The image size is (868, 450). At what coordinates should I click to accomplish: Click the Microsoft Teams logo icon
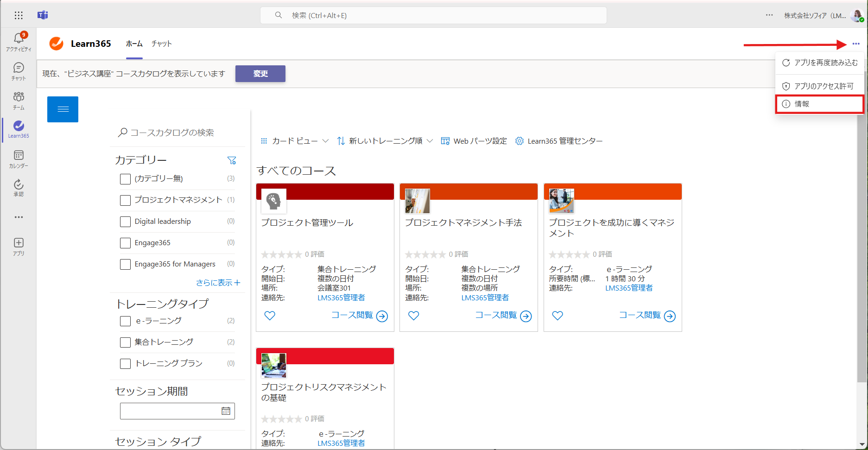click(x=43, y=15)
